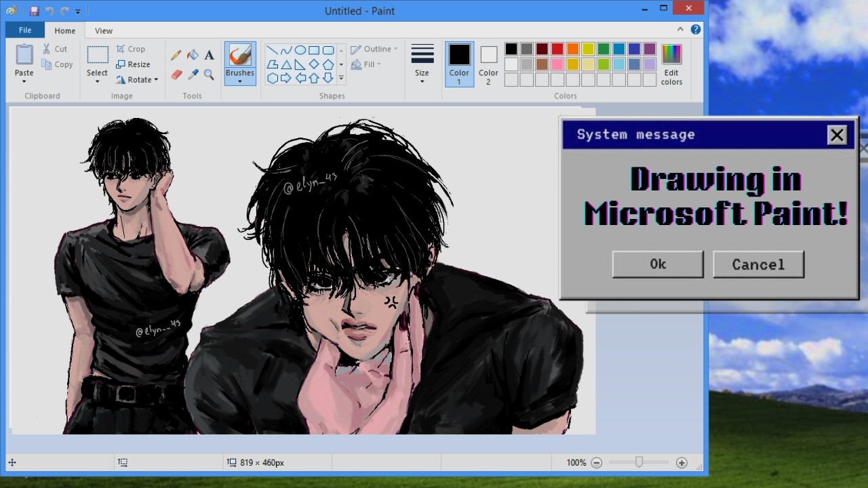Pick the orange color swatch
Image resolution: width=868 pixels, height=488 pixels.
coord(573,49)
